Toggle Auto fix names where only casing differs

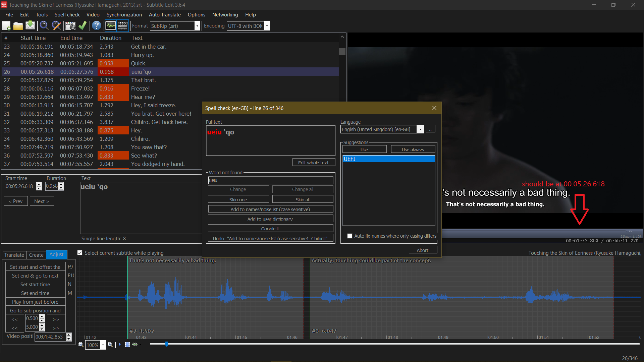[x=350, y=236]
